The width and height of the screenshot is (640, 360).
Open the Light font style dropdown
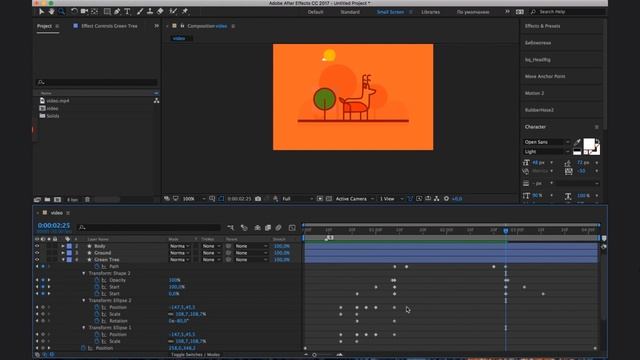[x=547, y=152]
